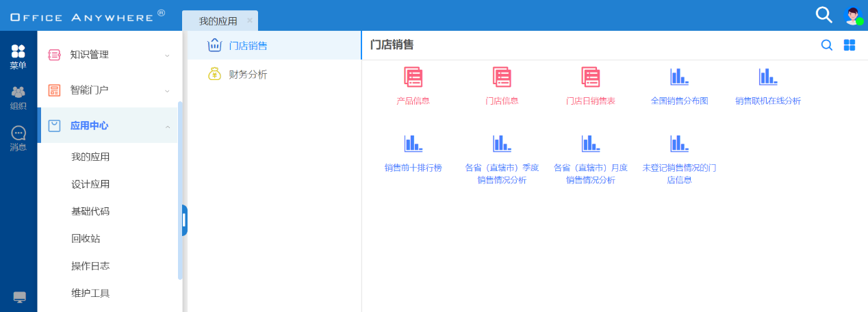Switch to the 我的应用 tab
868x312 pixels.
coord(218,21)
